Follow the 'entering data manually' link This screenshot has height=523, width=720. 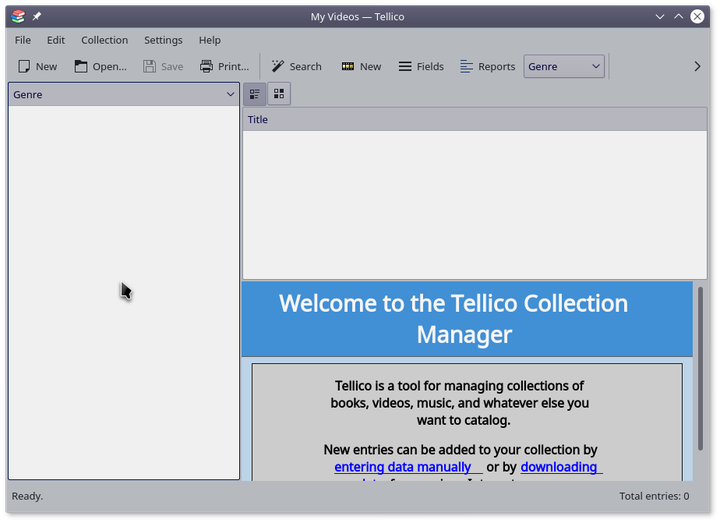coord(403,467)
